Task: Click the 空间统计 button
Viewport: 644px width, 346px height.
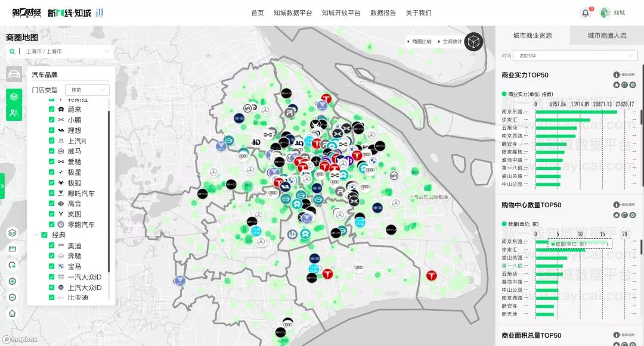Action: click(451, 42)
